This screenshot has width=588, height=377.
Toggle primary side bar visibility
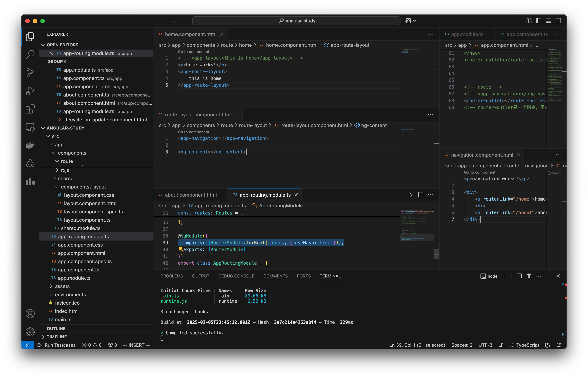(538, 21)
